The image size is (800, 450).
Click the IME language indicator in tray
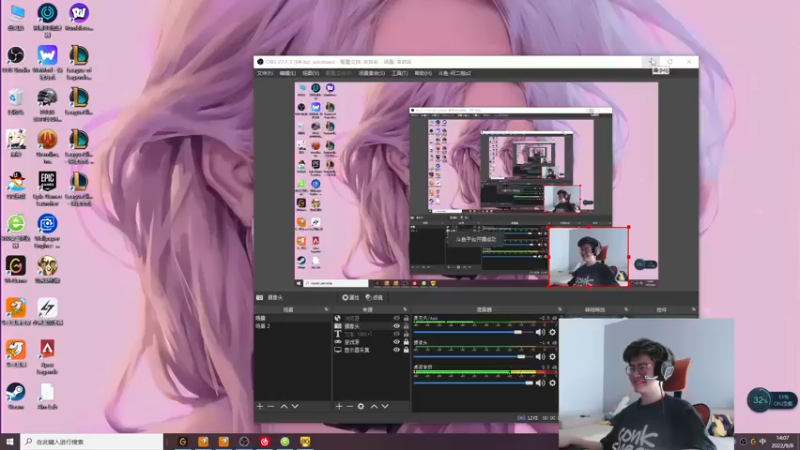763,441
